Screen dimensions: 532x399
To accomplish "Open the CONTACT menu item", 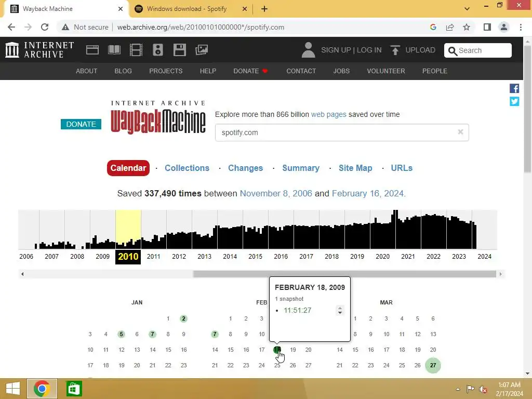I will click(x=301, y=71).
